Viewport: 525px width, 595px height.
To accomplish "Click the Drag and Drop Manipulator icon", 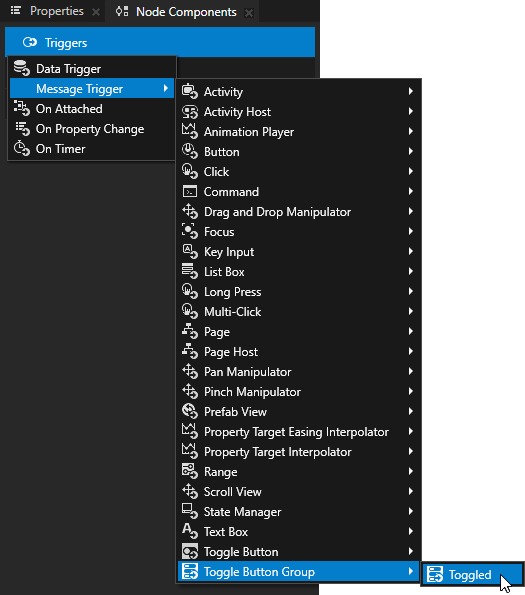I will click(x=190, y=211).
